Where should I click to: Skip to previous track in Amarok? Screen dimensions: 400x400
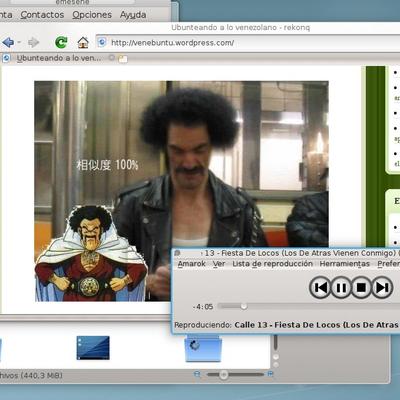coord(320,287)
